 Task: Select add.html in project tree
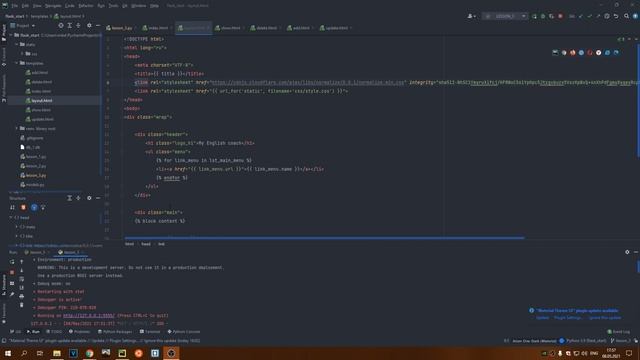39,72
